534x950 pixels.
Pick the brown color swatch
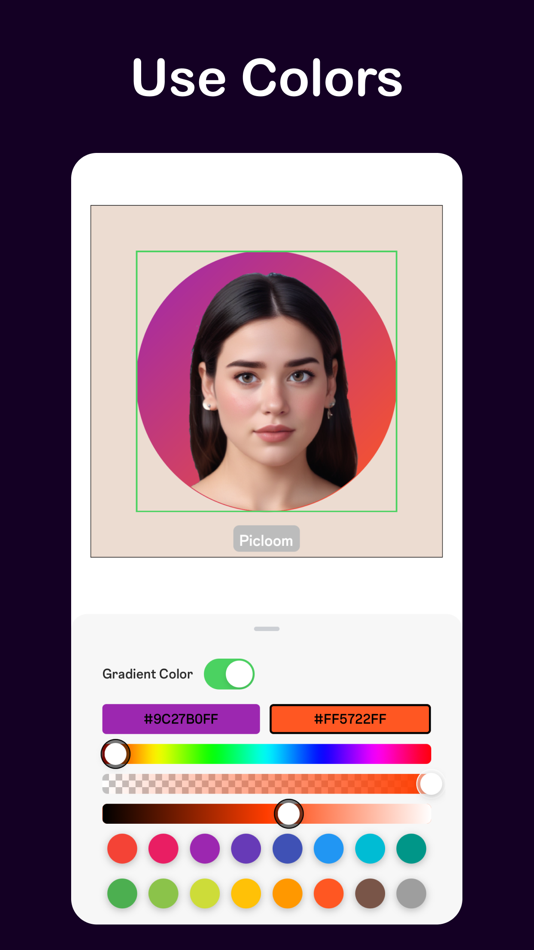[370, 893]
